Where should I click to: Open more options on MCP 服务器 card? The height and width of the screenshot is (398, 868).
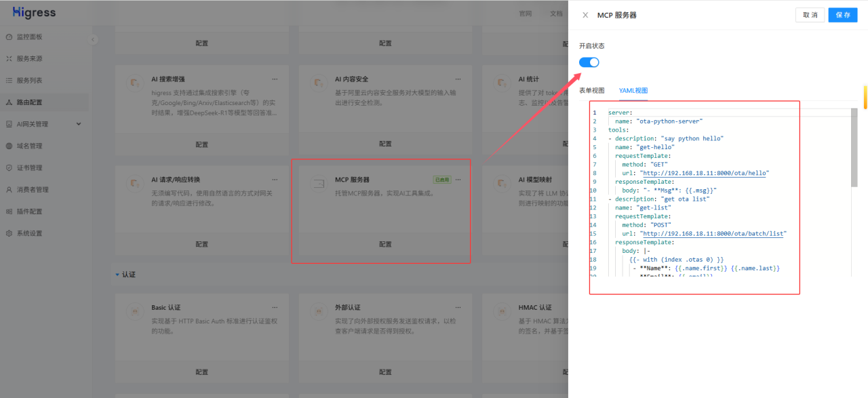point(458,180)
